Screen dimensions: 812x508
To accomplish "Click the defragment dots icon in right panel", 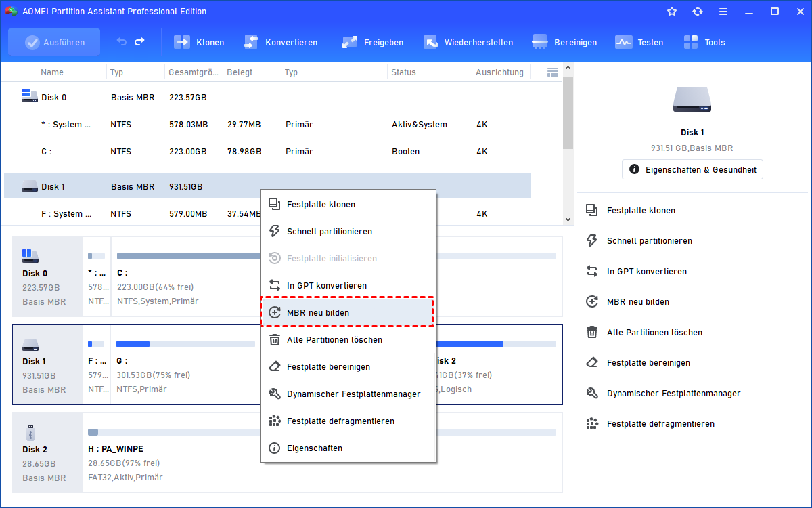I will tap(592, 424).
